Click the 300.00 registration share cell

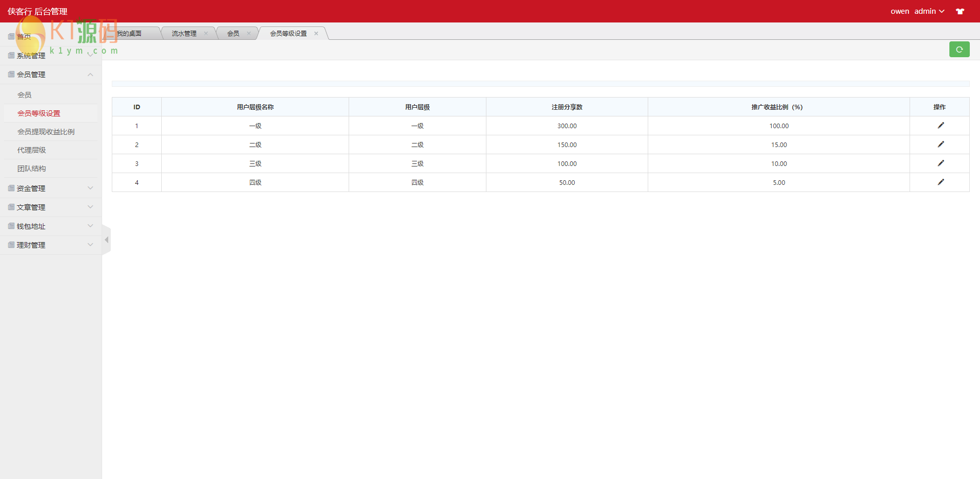(567, 126)
